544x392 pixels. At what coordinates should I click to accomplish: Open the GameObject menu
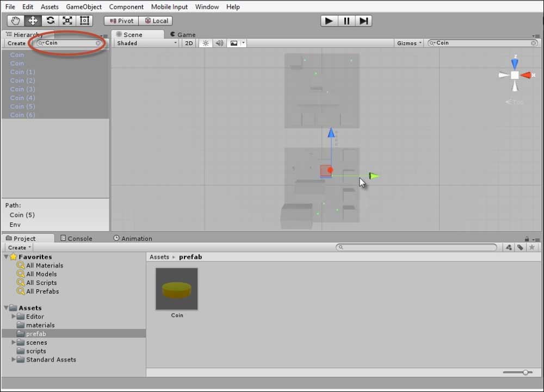84,7
